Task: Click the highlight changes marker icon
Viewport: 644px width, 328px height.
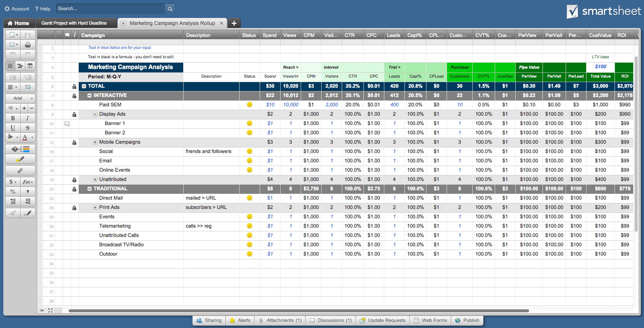Action: (x=20, y=159)
